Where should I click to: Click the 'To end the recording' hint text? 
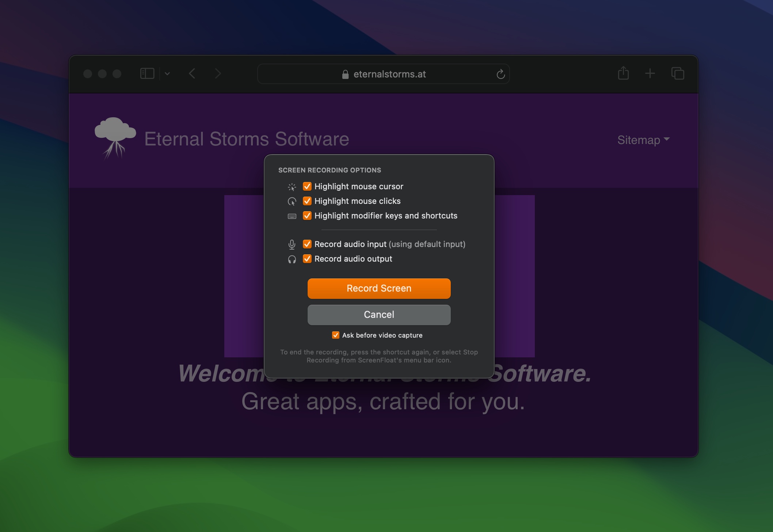tap(379, 356)
